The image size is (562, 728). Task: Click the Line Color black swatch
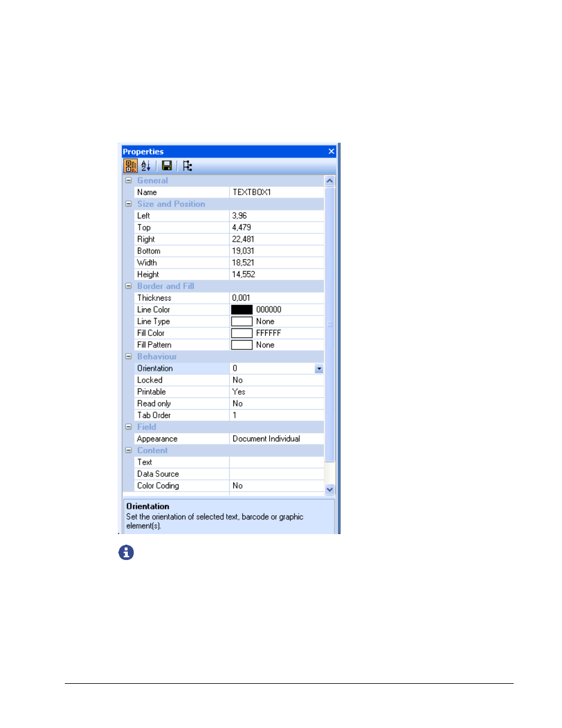click(x=242, y=309)
